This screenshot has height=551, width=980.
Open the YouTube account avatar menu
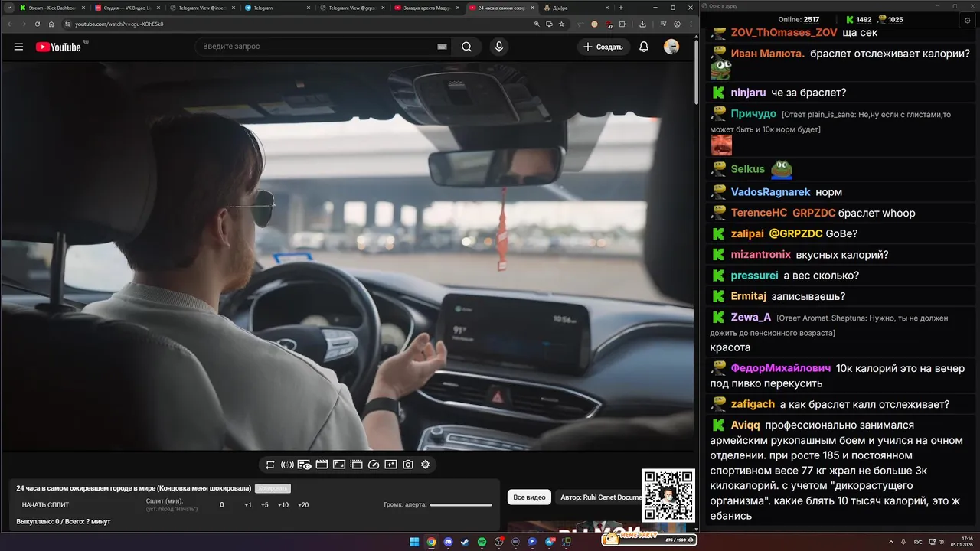tap(671, 47)
